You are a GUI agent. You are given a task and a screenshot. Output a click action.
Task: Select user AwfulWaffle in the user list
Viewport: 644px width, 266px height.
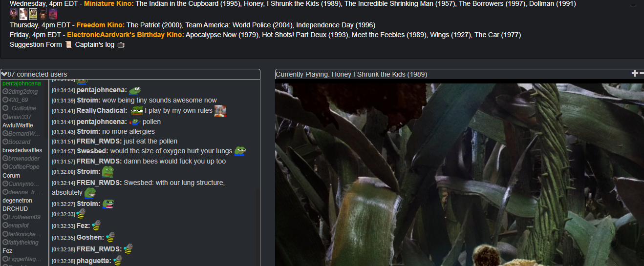pos(18,125)
